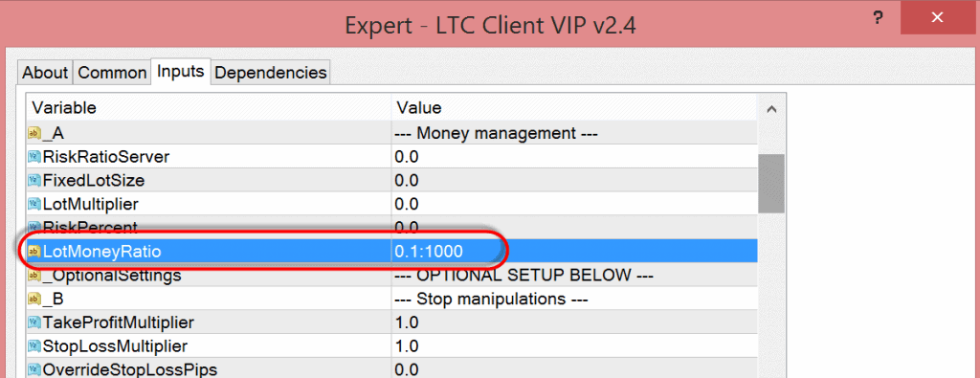The height and width of the screenshot is (378, 980).
Task: Click the StopLossMultiplier variable icon
Action: coord(33,345)
